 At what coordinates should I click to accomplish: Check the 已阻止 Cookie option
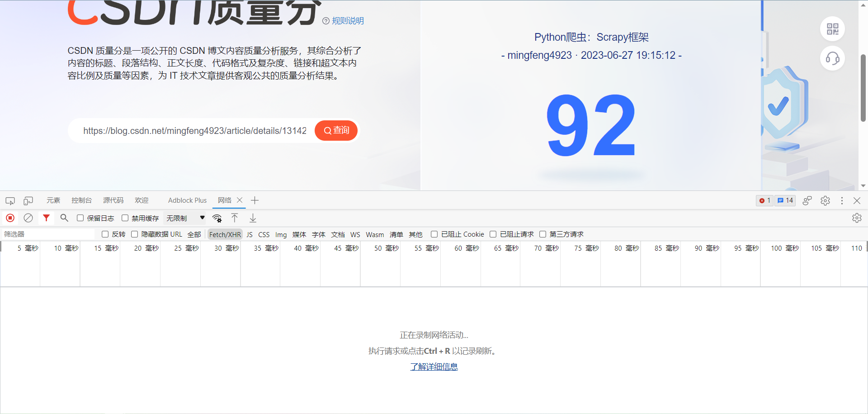[x=434, y=234]
